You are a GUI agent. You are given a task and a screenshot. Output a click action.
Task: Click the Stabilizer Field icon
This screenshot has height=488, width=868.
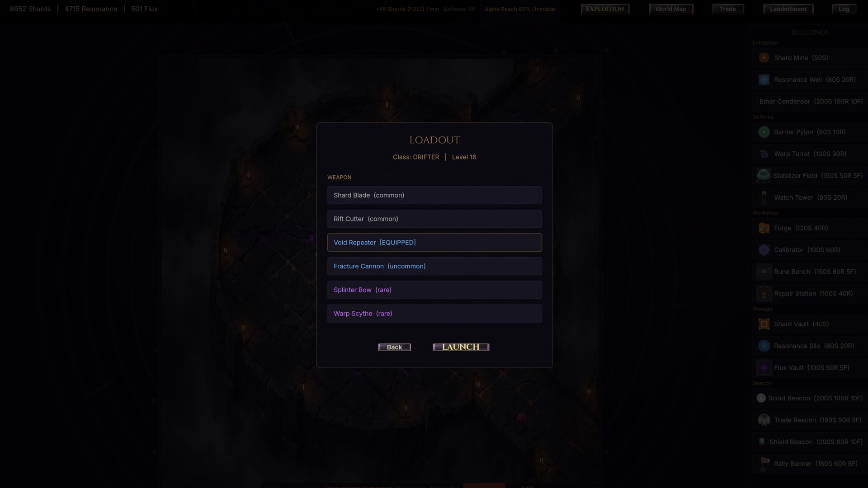coord(764,175)
